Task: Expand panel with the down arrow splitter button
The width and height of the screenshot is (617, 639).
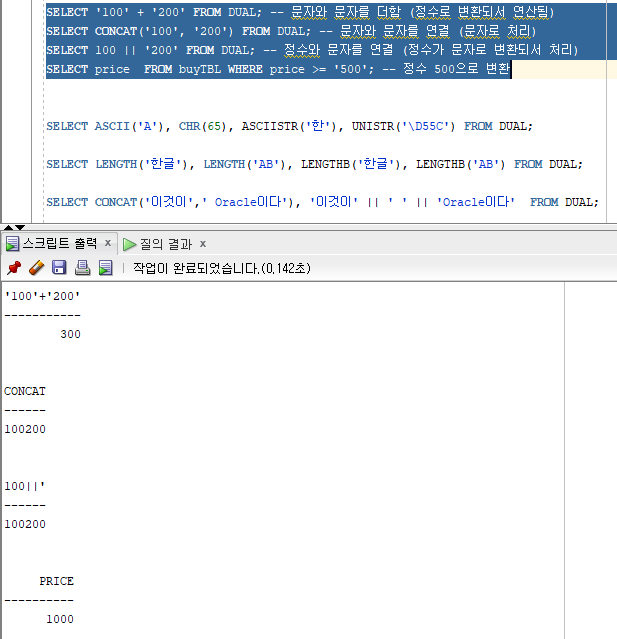Action: click(20, 227)
